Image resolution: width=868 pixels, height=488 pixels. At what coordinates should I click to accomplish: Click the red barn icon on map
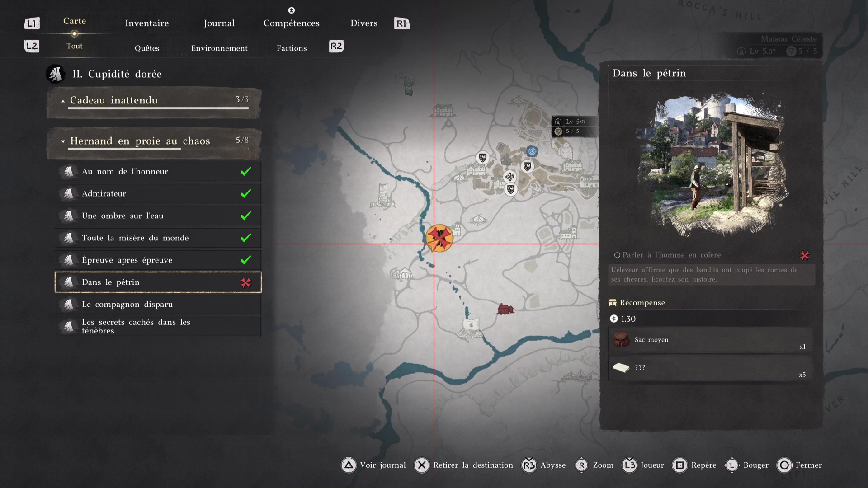(505, 309)
